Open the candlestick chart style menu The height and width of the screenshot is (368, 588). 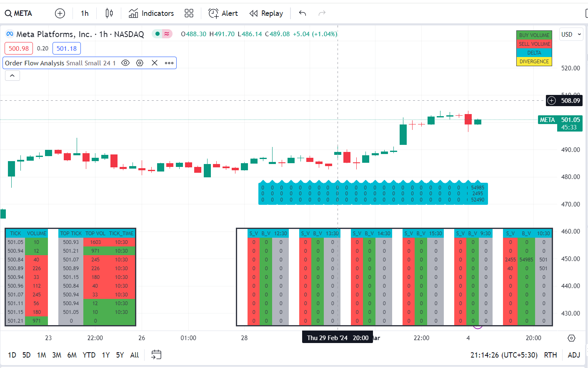pyautogui.click(x=109, y=13)
